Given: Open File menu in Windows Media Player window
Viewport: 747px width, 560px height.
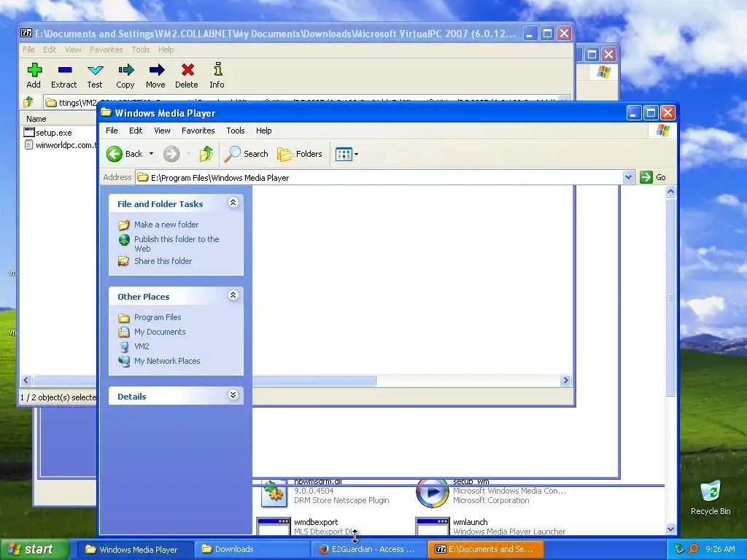Looking at the screenshot, I should pyautogui.click(x=112, y=131).
